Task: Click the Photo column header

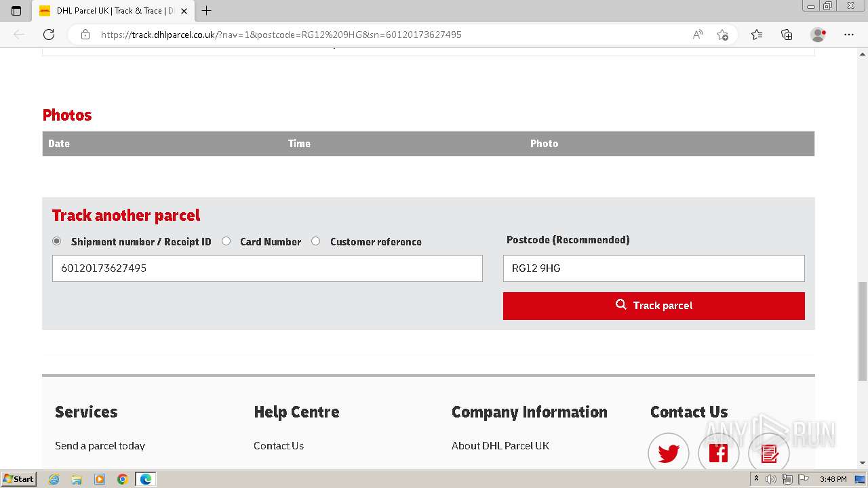Action: click(x=544, y=144)
